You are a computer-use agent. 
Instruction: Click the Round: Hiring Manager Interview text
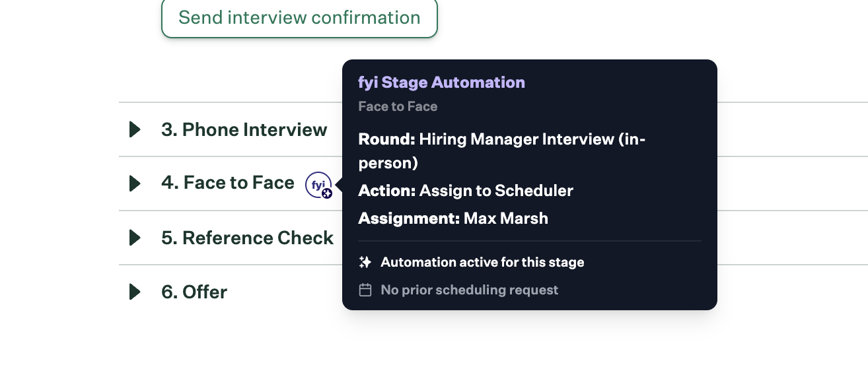502,150
